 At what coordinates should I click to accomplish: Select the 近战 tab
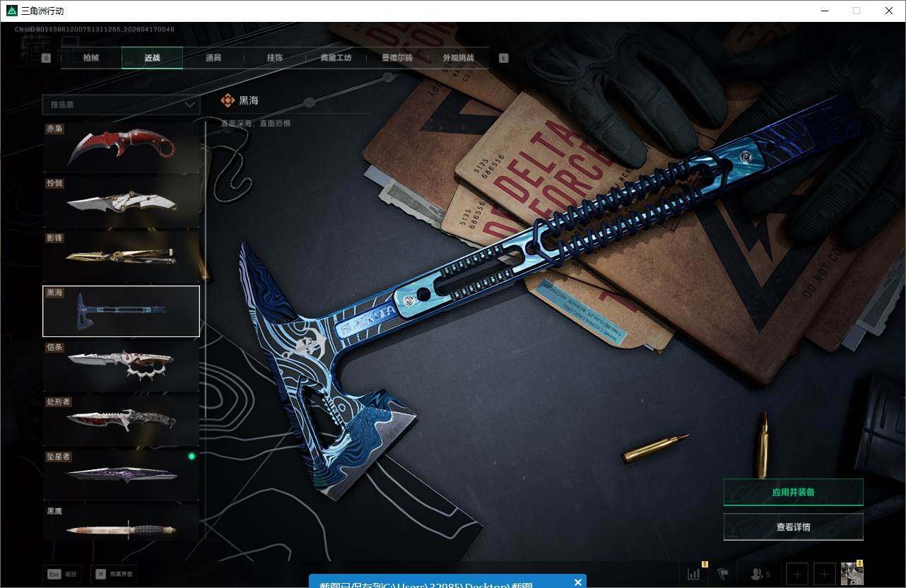(x=152, y=58)
